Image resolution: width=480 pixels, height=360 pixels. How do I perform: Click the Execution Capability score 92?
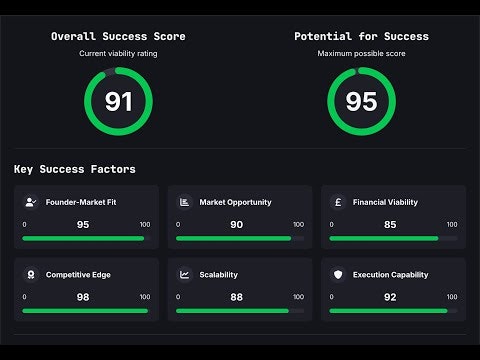[x=390, y=297]
